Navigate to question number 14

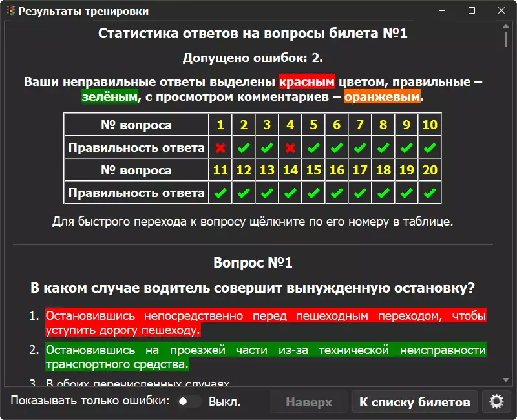pos(290,170)
